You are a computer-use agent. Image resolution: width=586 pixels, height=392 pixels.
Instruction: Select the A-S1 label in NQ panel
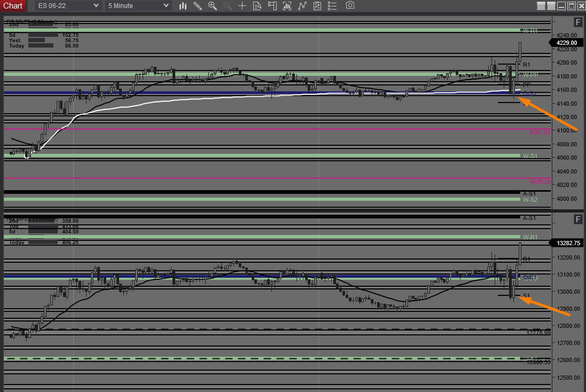tap(529, 218)
